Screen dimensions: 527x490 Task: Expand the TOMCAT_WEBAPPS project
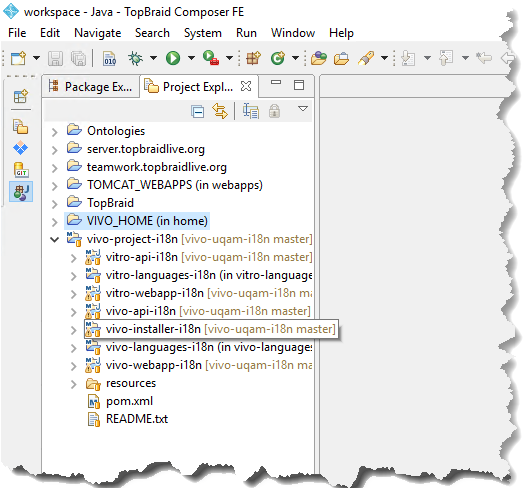54,186
